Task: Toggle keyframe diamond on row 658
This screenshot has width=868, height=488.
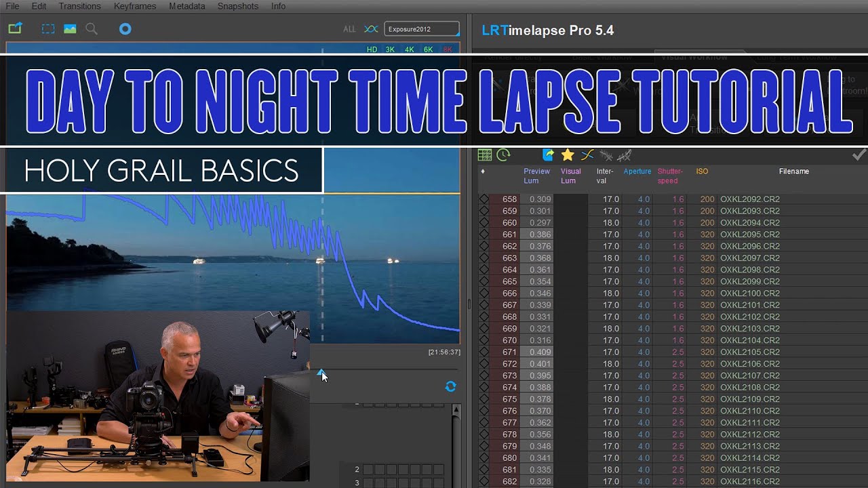Action: pyautogui.click(x=484, y=199)
